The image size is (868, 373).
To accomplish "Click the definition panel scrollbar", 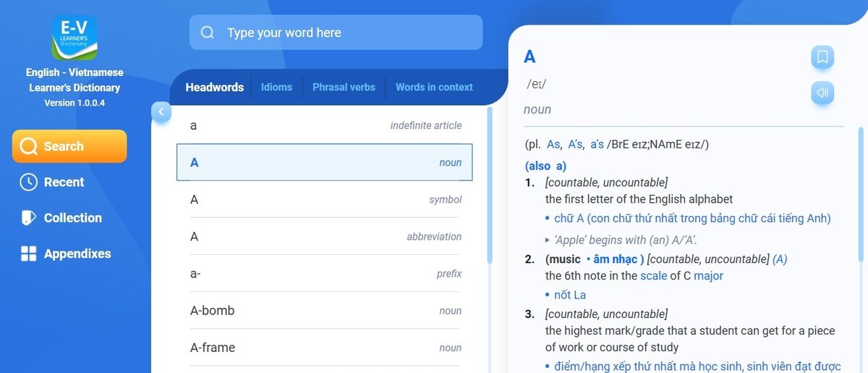I will 861,194.
